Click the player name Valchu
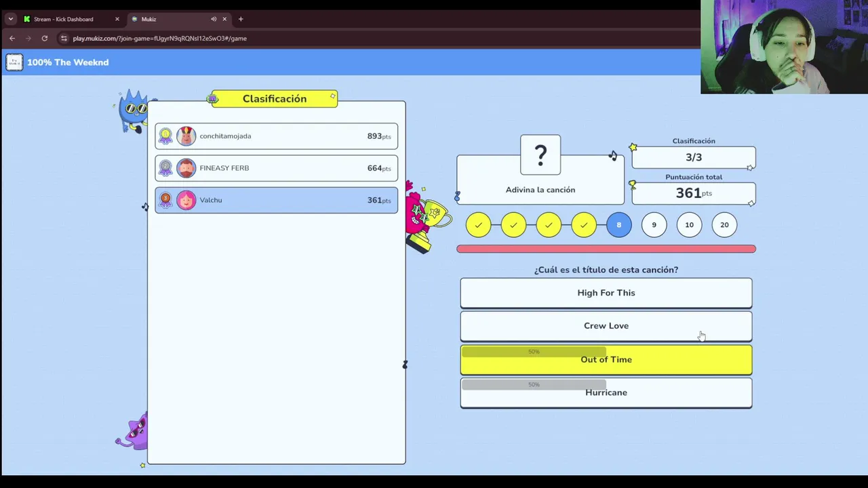 (211, 200)
